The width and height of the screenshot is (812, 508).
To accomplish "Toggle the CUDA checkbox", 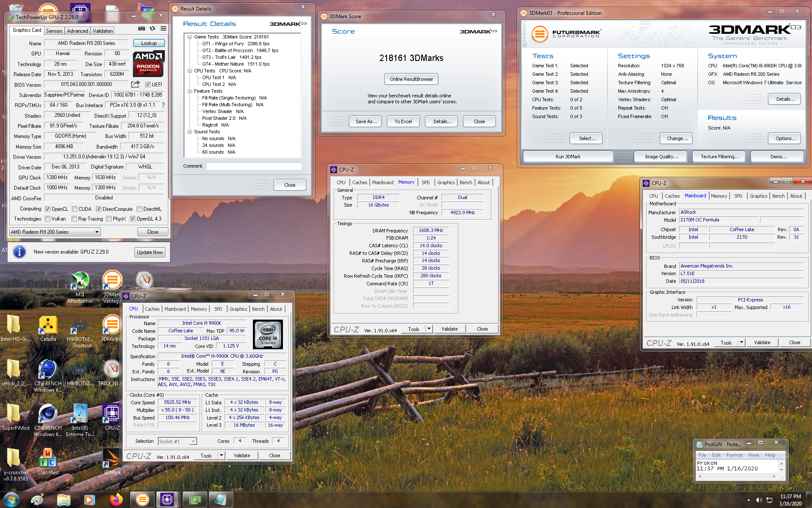I will [74, 209].
